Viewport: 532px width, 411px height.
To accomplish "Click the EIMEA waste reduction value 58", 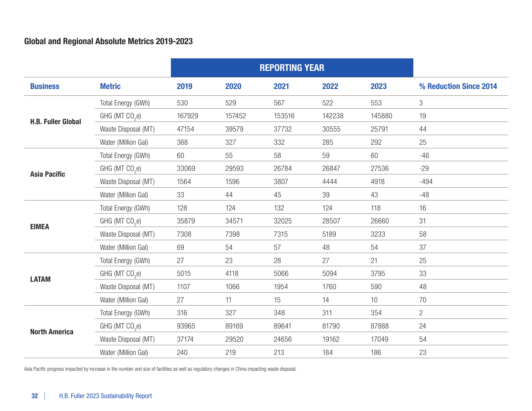I will coord(423,234).
